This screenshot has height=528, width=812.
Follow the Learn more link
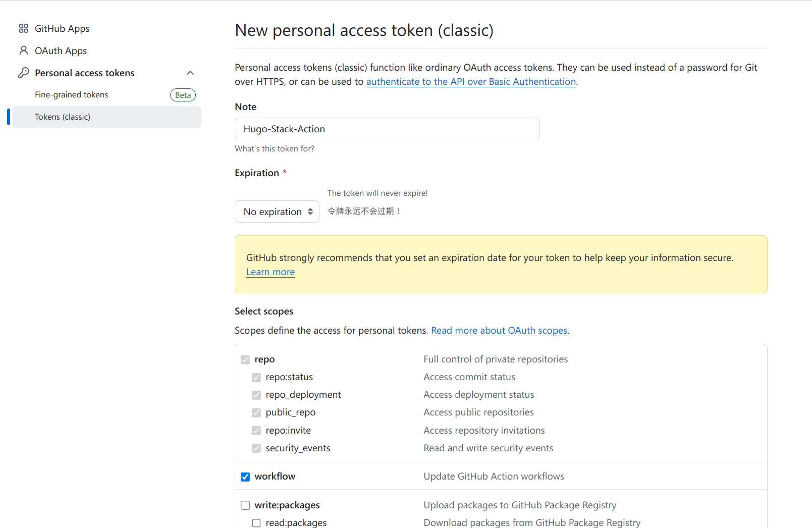click(270, 272)
